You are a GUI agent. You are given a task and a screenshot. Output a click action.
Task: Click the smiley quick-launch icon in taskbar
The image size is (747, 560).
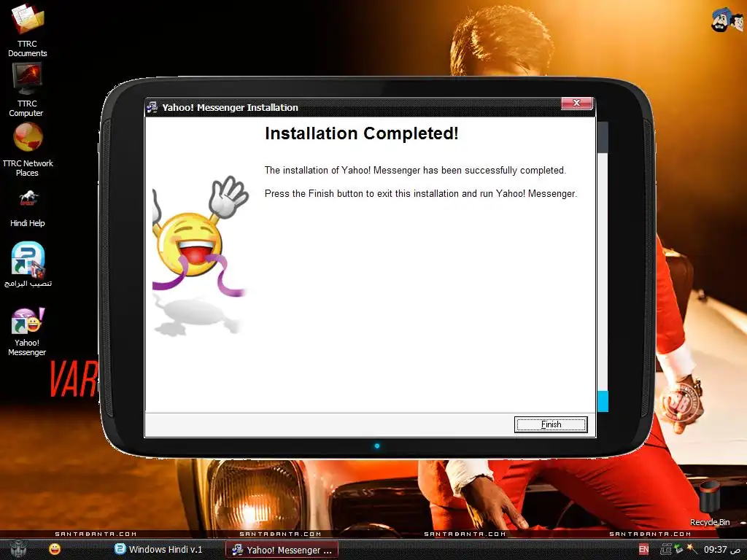click(x=55, y=549)
